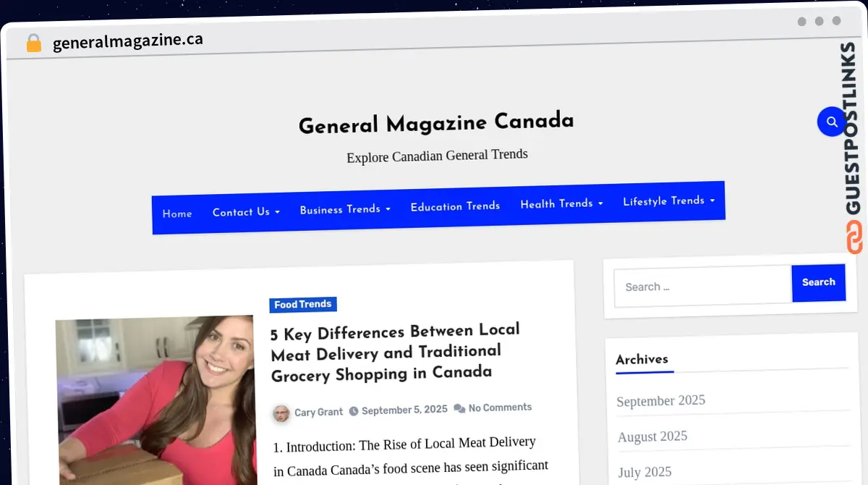
Task: Click the generalmagazine.ca address text
Action: click(128, 41)
